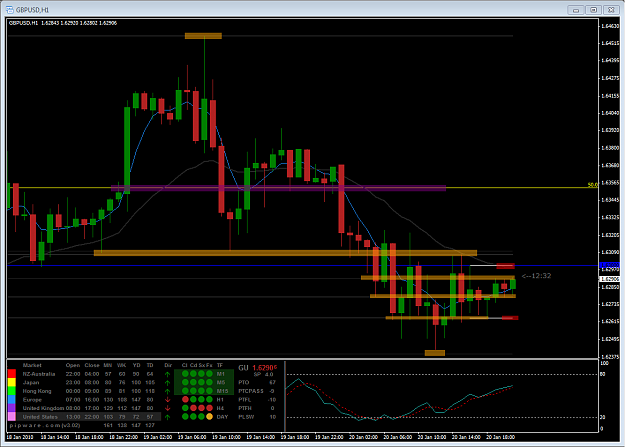Click the 1.64630 price axis label
This screenshot has height=447, width=625.
[x=610, y=26]
